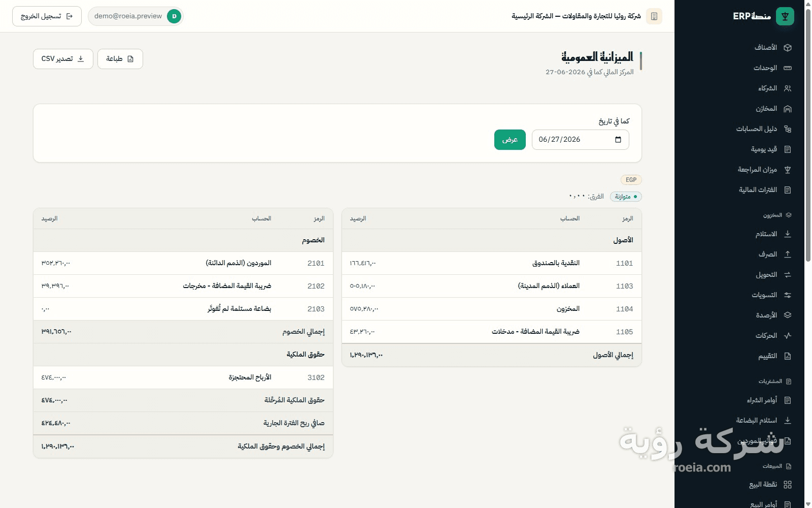Viewport: 812px width, 508px height.
Task: Click التقييم chart document icon
Action: click(x=788, y=356)
